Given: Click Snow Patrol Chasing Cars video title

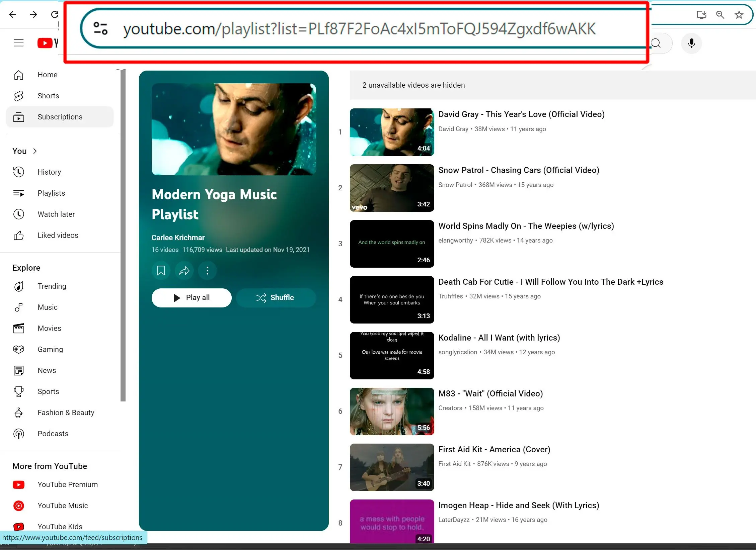Looking at the screenshot, I should click(x=519, y=170).
